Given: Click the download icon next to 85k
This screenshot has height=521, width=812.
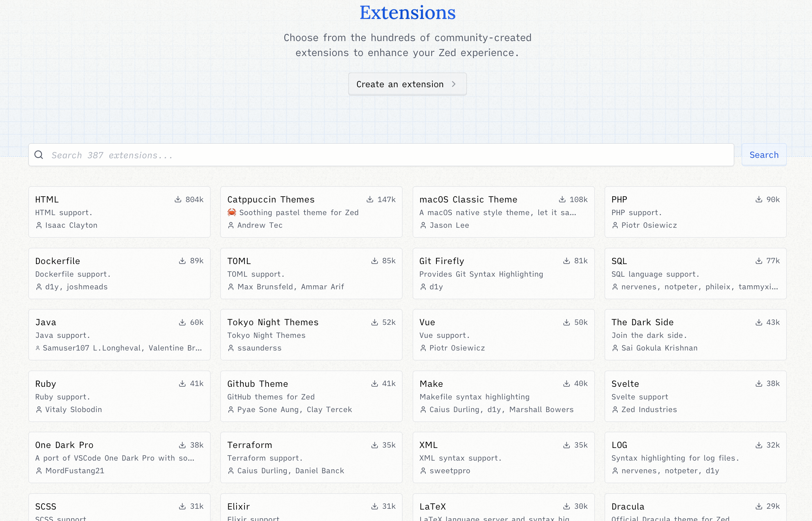Looking at the screenshot, I should tap(375, 261).
